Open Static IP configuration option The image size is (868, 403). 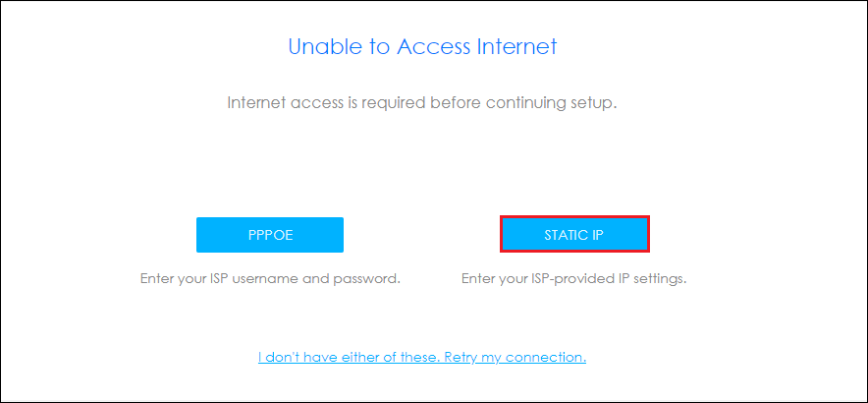tap(574, 235)
